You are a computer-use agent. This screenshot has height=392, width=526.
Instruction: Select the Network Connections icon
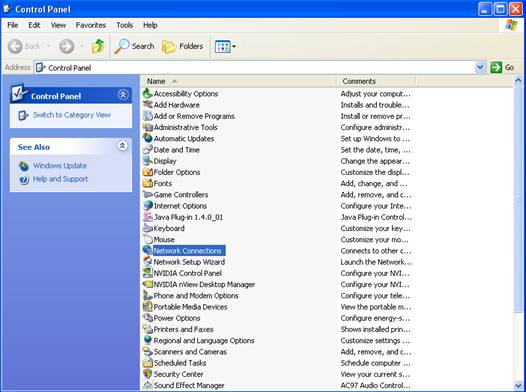148,250
